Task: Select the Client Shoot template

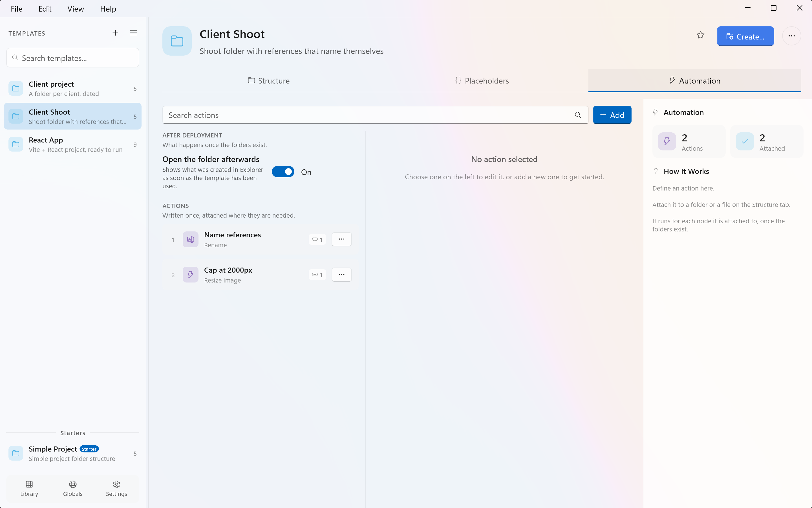Action: pos(73,116)
